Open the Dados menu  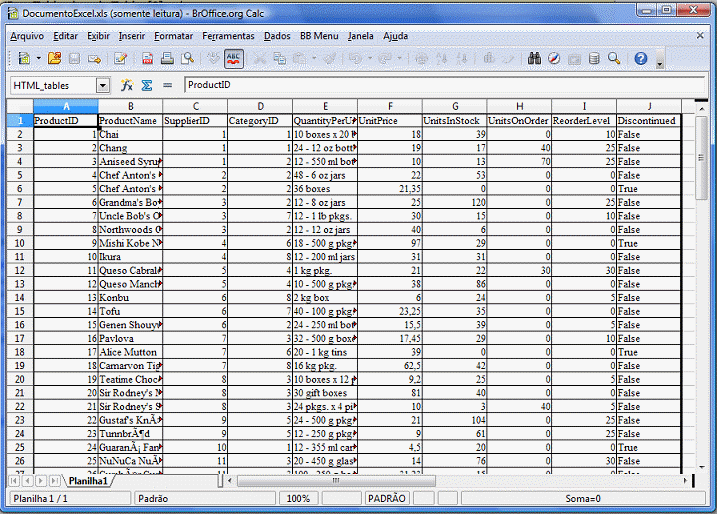[x=277, y=36]
